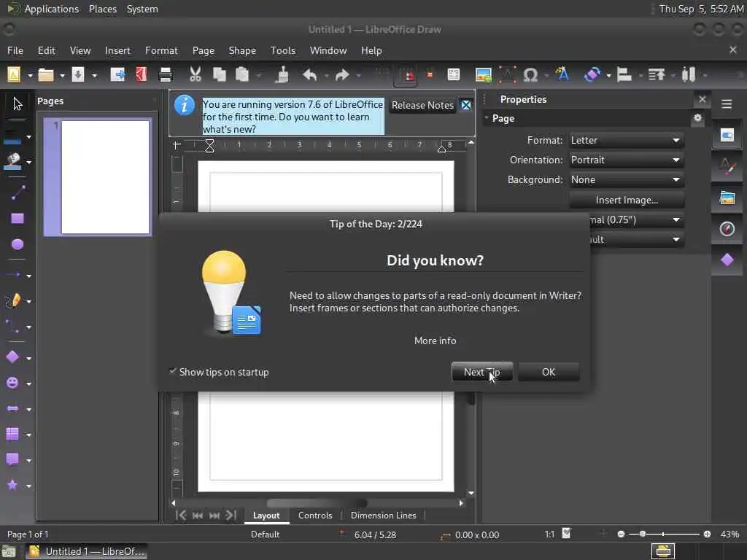The image size is (747, 560).
Task: Click the zoom slider handle
Action: point(642,534)
